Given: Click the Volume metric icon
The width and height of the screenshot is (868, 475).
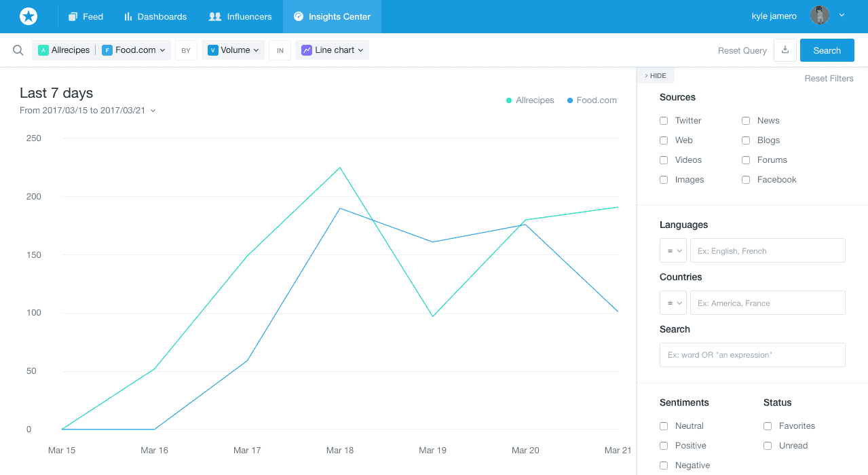Looking at the screenshot, I should [212, 50].
